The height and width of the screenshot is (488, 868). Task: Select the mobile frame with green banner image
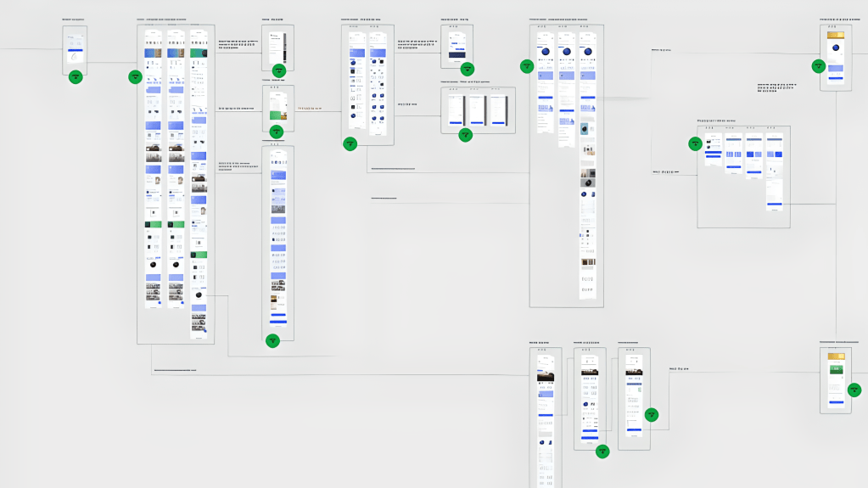(277, 106)
